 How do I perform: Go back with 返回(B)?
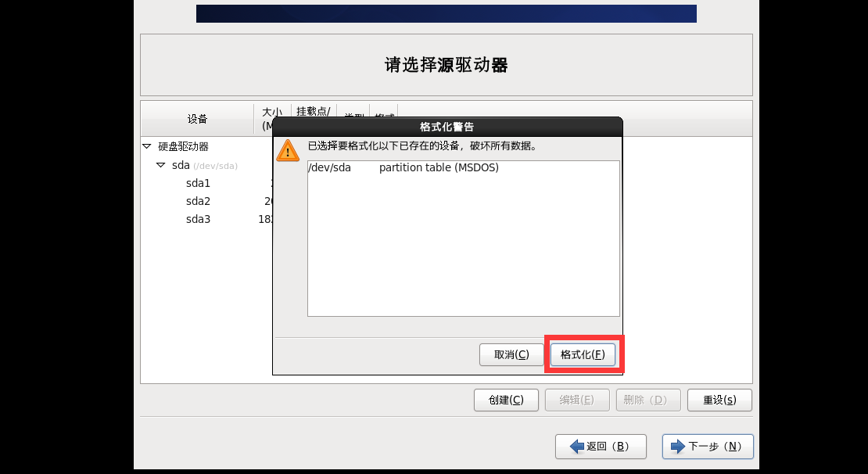click(x=601, y=447)
